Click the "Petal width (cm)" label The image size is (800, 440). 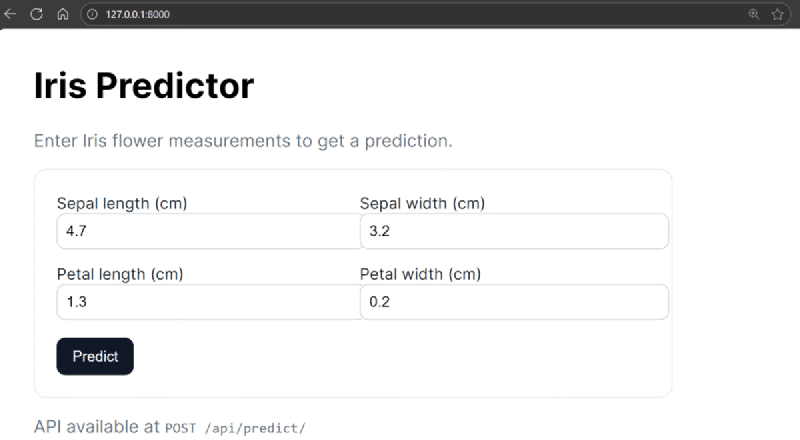click(420, 274)
